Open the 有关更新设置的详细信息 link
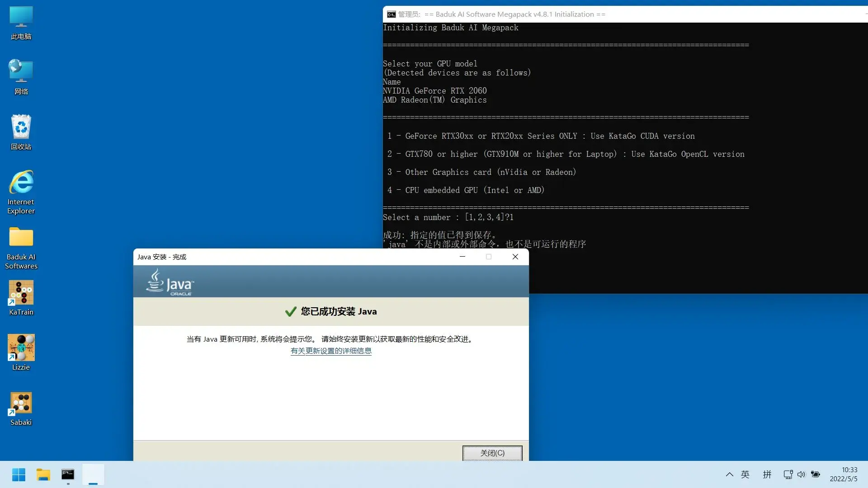This screenshot has width=868, height=488. (x=331, y=351)
